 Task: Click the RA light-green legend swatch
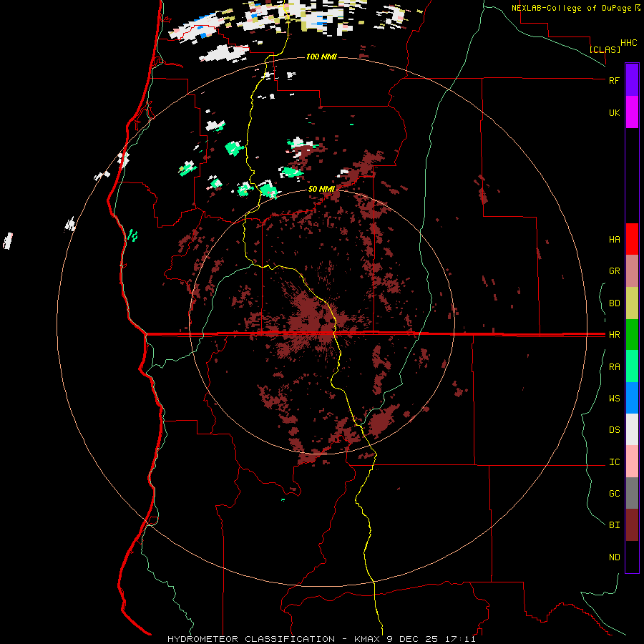[632, 366]
